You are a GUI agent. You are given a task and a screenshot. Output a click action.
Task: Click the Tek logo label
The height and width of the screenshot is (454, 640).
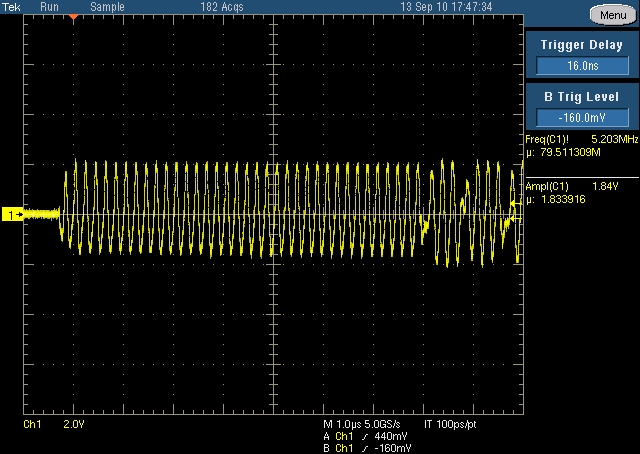coord(11,7)
